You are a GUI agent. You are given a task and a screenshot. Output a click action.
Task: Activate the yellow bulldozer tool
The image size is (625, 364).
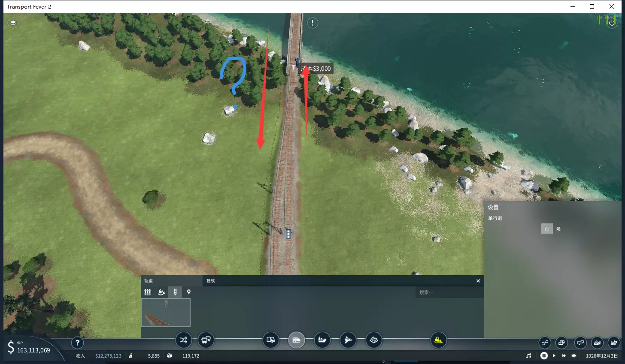(438, 340)
